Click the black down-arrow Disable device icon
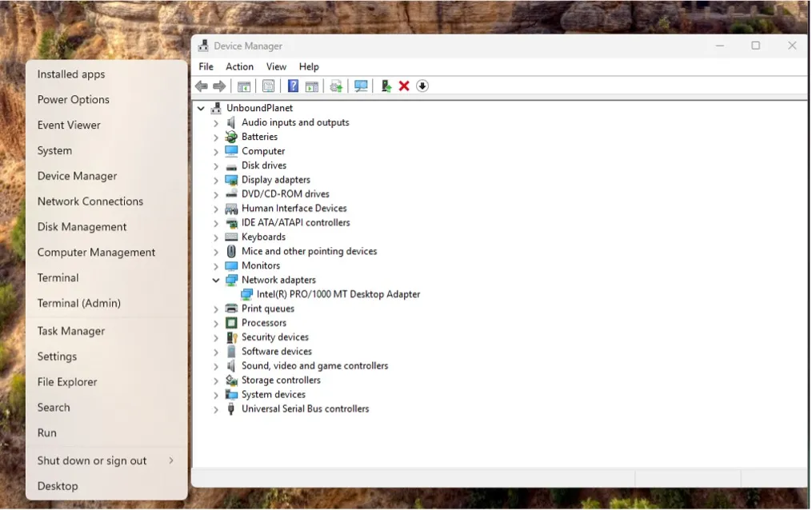This screenshot has width=812, height=510. click(422, 86)
